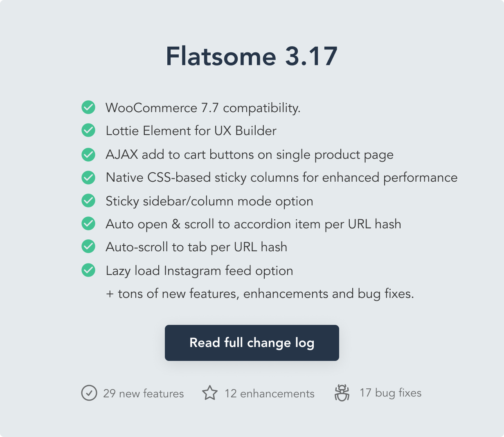Select the green check icon for Lottie Element
Viewport: 504px width, 437px height.
coord(88,131)
